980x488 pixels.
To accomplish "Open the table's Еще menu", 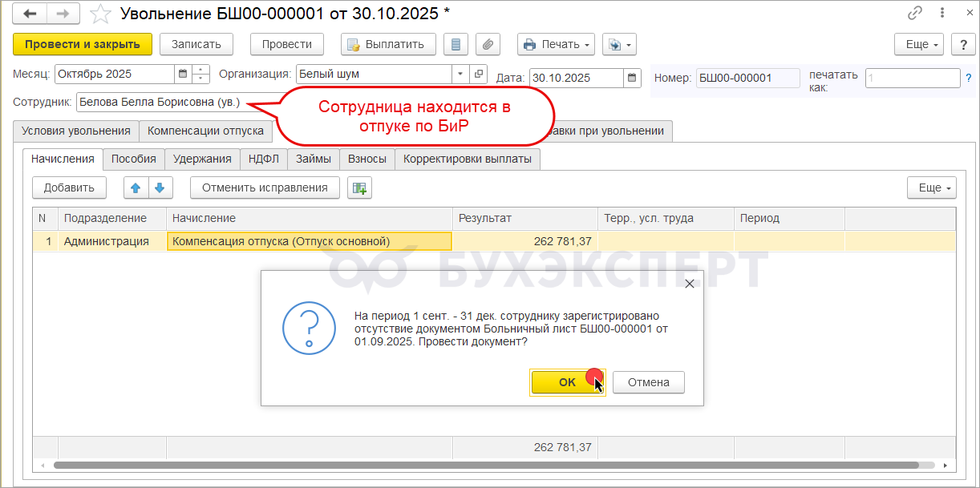I will [x=932, y=188].
